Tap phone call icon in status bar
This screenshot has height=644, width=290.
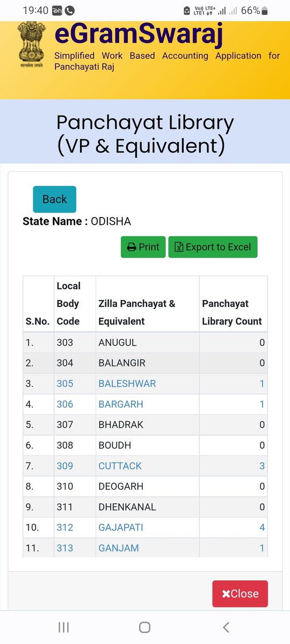[70, 11]
